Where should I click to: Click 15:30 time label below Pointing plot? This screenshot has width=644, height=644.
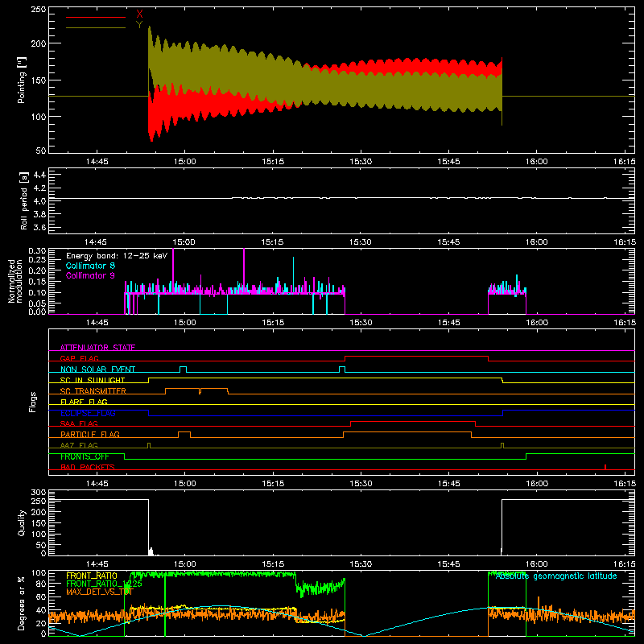click(x=361, y=162)
